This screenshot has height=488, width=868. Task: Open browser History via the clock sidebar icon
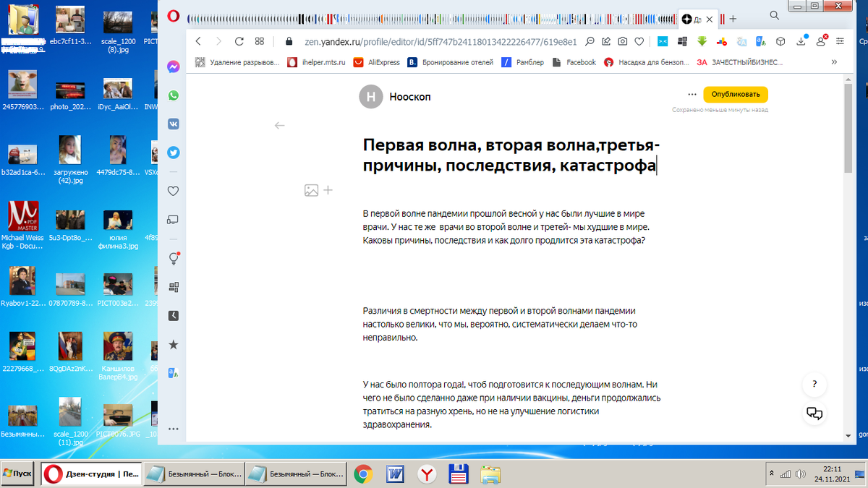(x=173, y=315)
